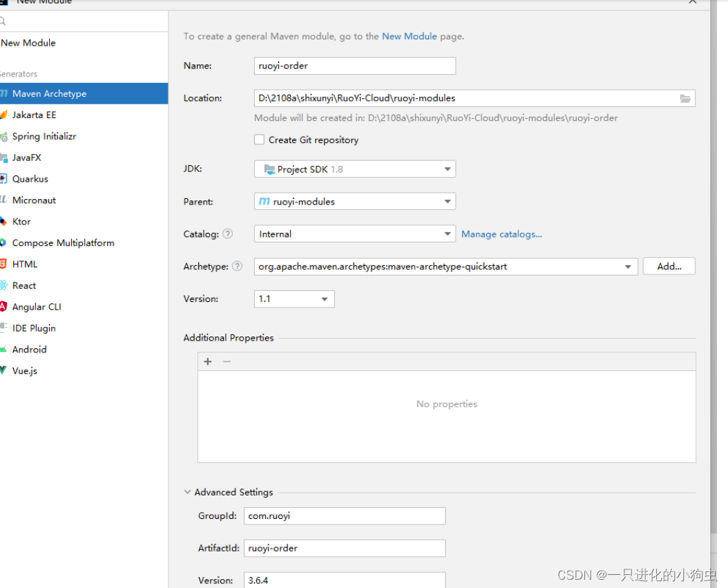Select the Android generator
The image size is (728, 588).
(x=84, y=350)
